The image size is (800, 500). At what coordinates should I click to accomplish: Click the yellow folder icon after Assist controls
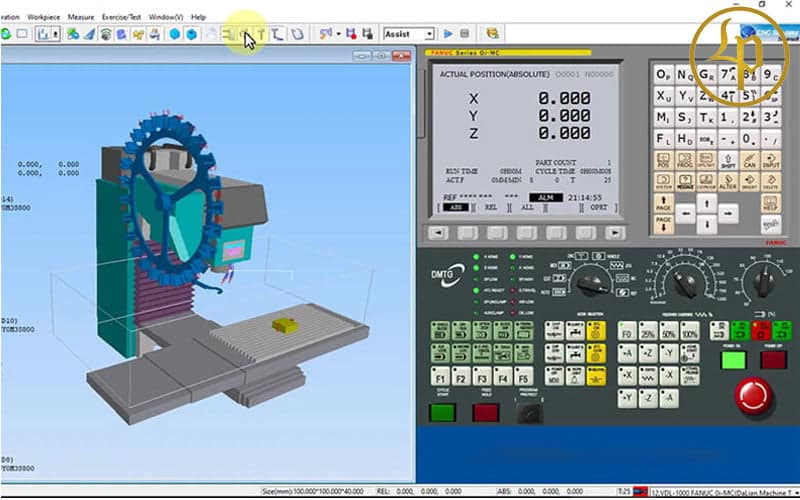point(492,34)
